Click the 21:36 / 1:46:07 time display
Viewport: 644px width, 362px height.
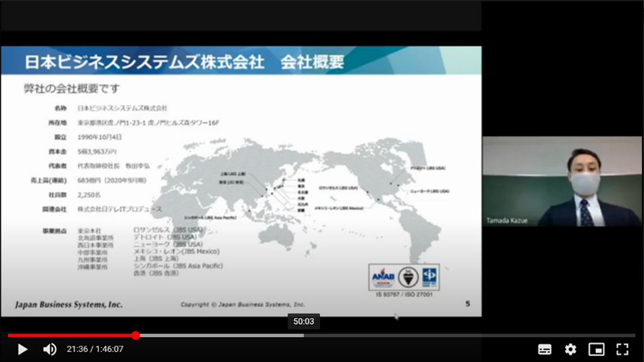pos(95,349)
